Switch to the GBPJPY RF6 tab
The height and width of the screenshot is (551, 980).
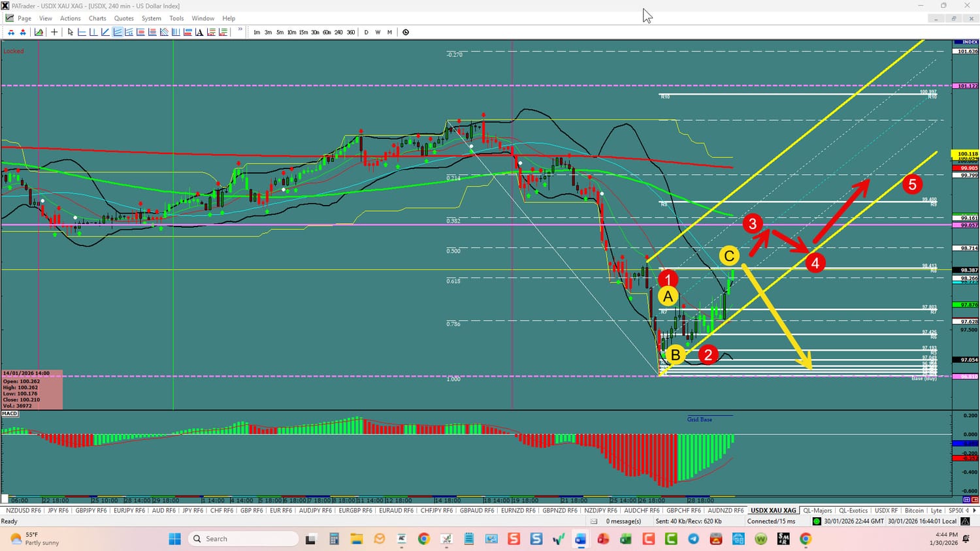91,511
